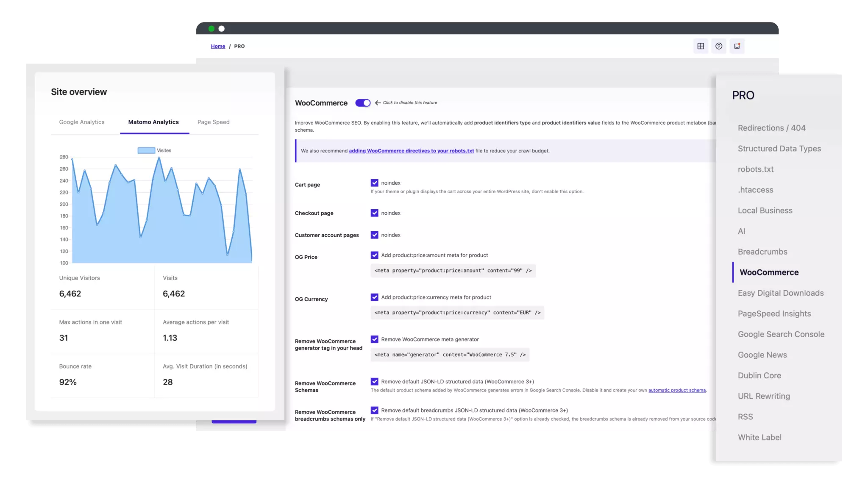The width and height of the screenshot is (868, 488).
Task: Click the product:price:amount meta code snippet
Action: coord(453,271)
